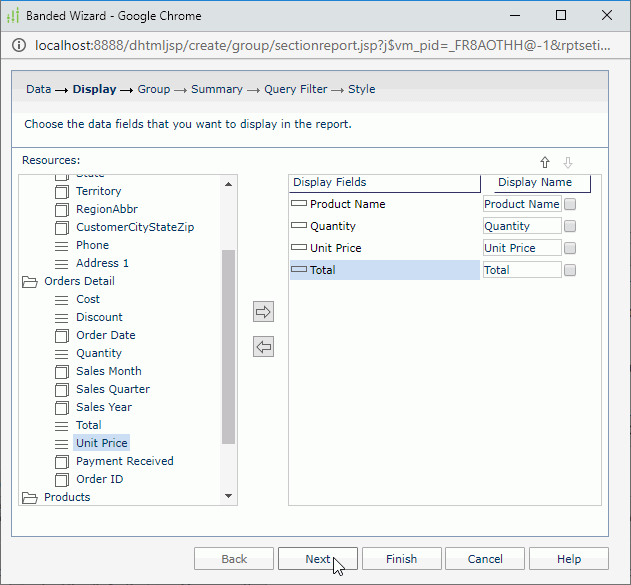631x585 pixels.
Task: Click the Order ID field icon
Action: [x=62, y=479]
